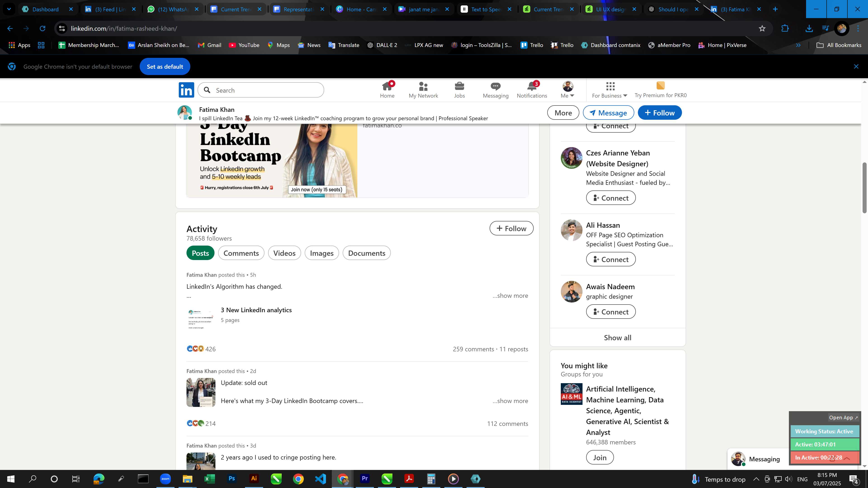Image resolution: width=868 pixels, height=488 pixels.
Task: View reactions count 214
Action: pos(201,424)
